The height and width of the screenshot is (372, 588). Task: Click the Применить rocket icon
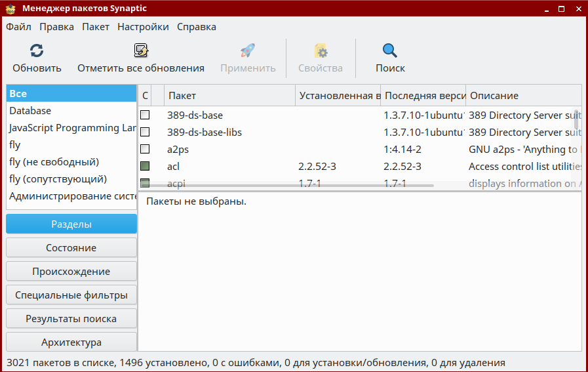[248, 51]
